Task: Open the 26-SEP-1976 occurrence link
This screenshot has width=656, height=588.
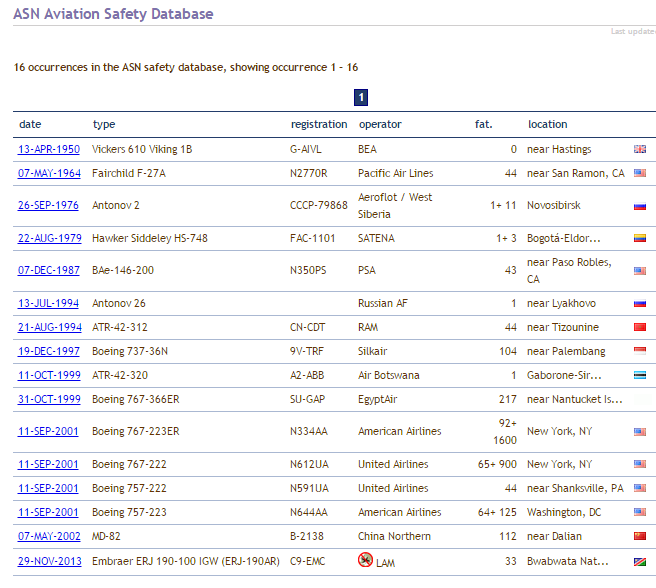Action: (48, 205)
